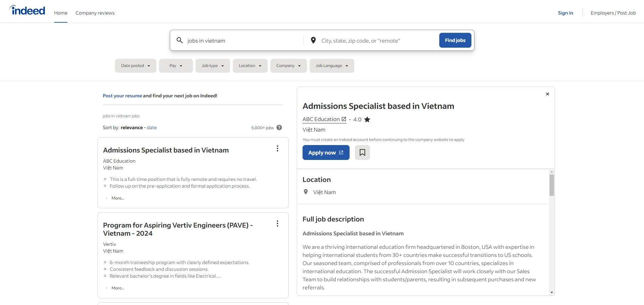Viewport: 644px width, 305px height.
Task: Click the Indeed logo
Action: tap(27, 10)
